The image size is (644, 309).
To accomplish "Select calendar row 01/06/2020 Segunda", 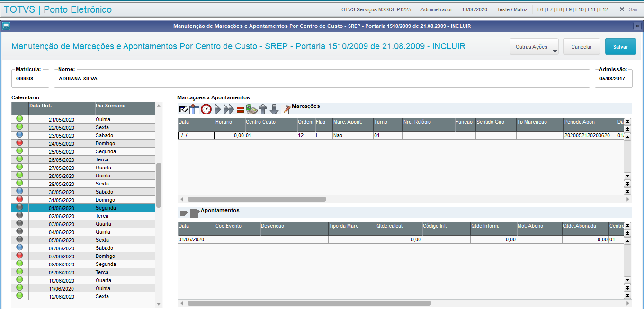I will 83,208.
